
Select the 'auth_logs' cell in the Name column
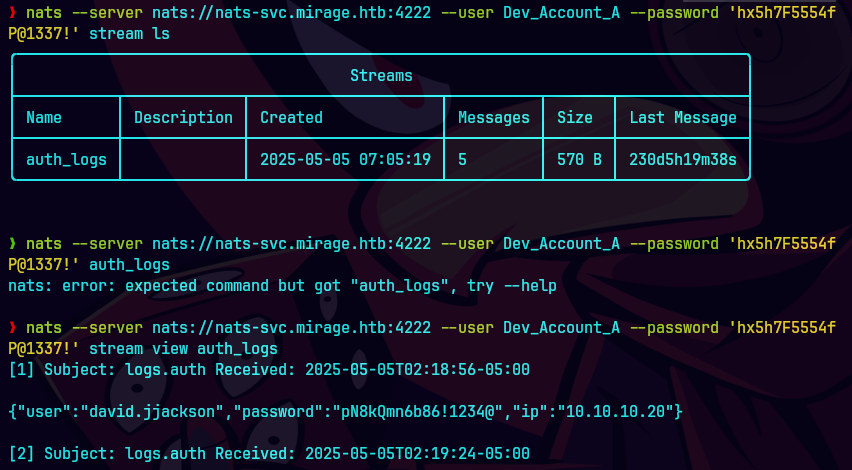pyautogui.click(x=66, y=160)
